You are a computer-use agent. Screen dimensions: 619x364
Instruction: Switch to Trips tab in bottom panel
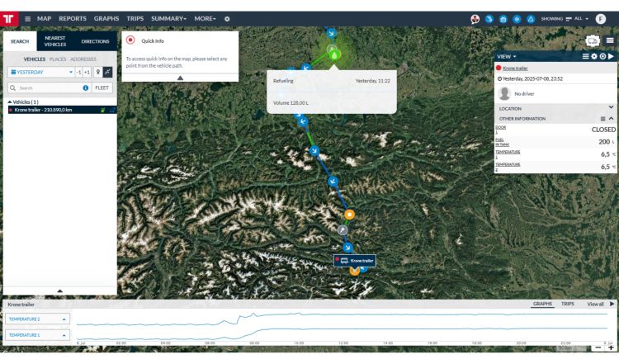click(568, 304)
